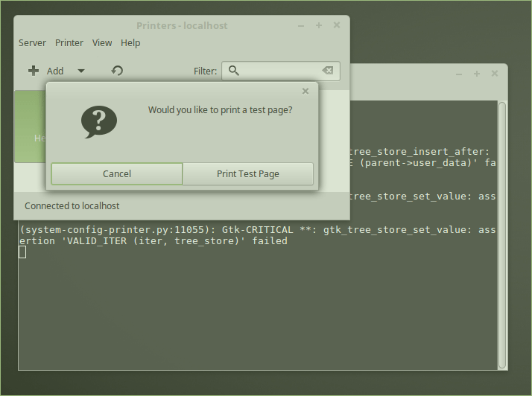Open the Help menu
532x396 pixels.
[130, 43]
